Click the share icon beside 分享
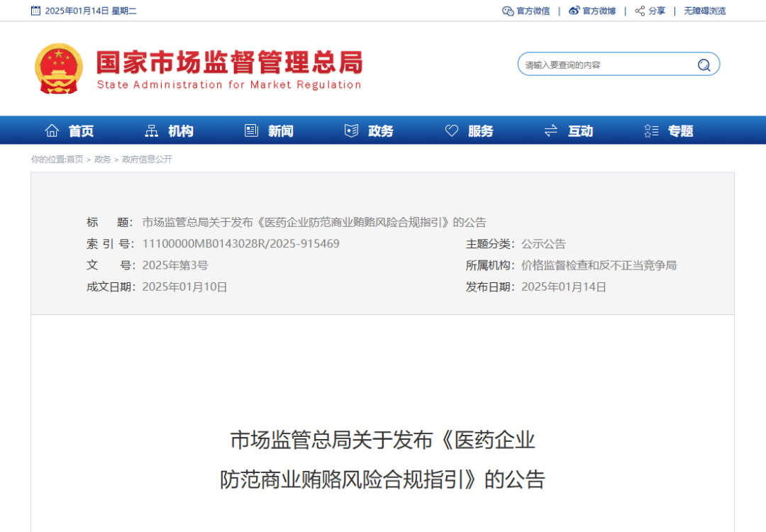Screen dimensions: 766x532 point(640,11)
